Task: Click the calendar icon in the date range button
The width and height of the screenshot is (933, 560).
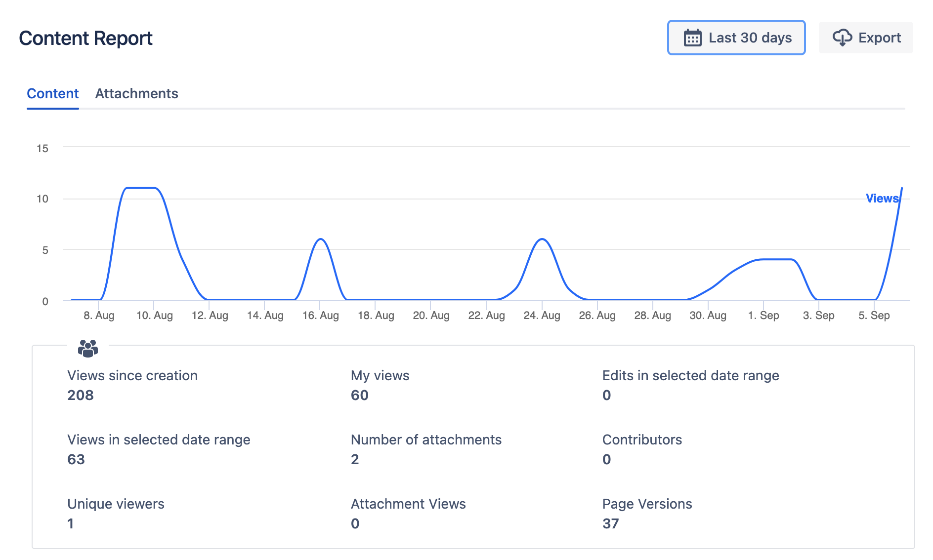Action: (x=692, y=38)
